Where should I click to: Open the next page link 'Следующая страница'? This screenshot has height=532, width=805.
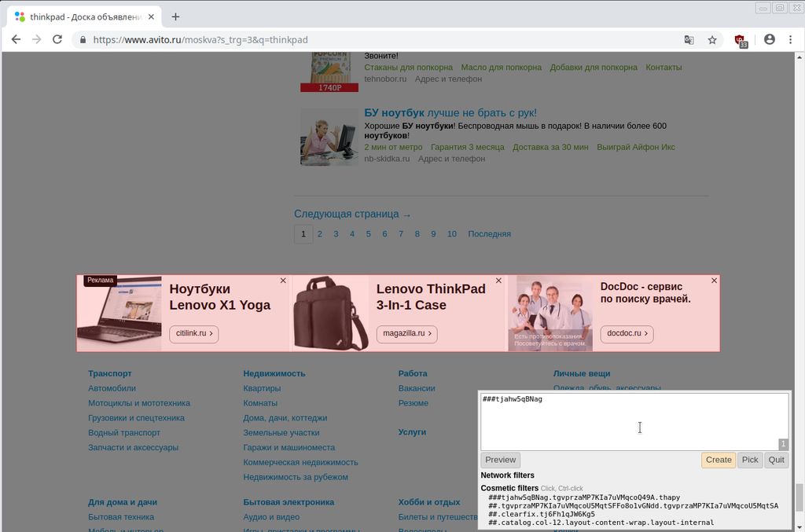pos(352,214)
